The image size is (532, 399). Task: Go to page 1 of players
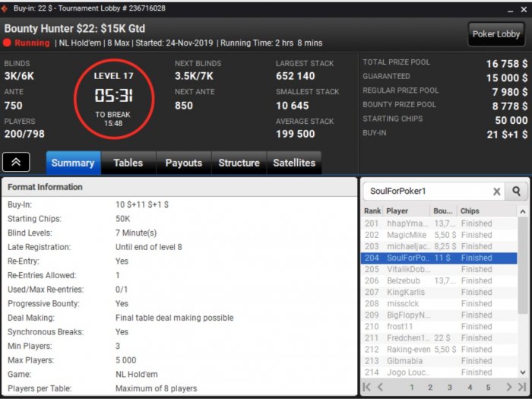[x=412, y=387]
